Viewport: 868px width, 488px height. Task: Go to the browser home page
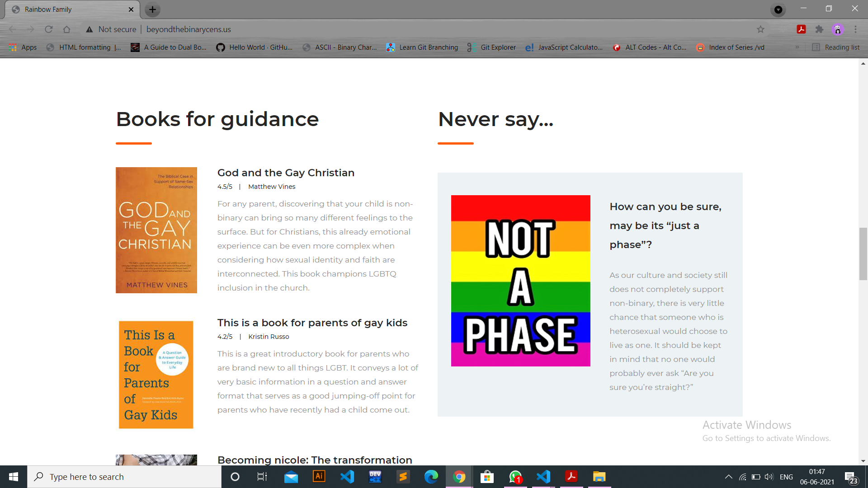click(x=66, y=29)
